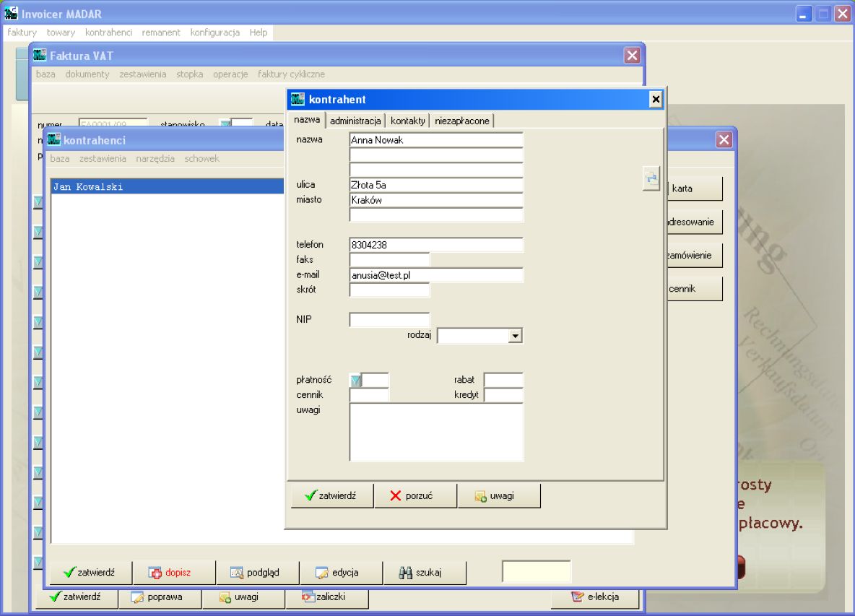Switch to the administracja tab
Screen dimensions: 855x616
[355, 121]
